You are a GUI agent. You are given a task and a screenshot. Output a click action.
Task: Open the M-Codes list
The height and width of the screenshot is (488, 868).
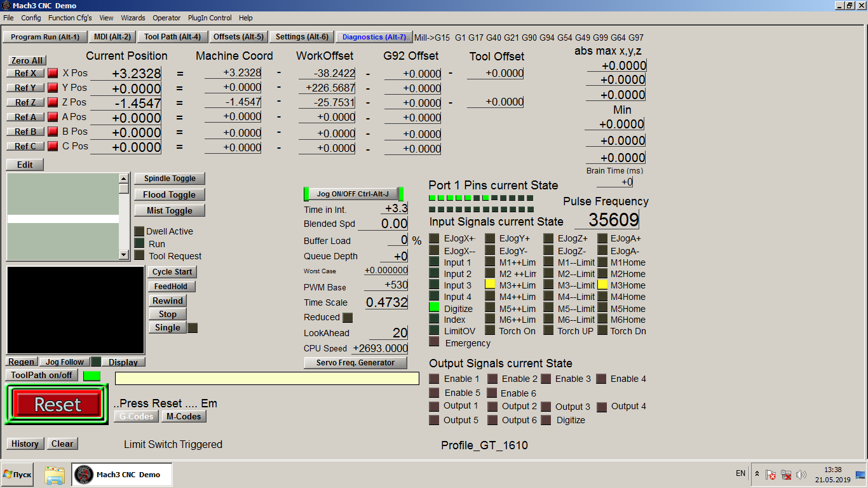click(x=184, y=417)
